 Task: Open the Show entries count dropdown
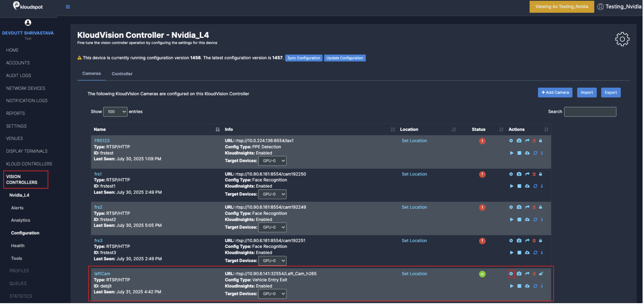pyautogui.click(x=115, y=113)
